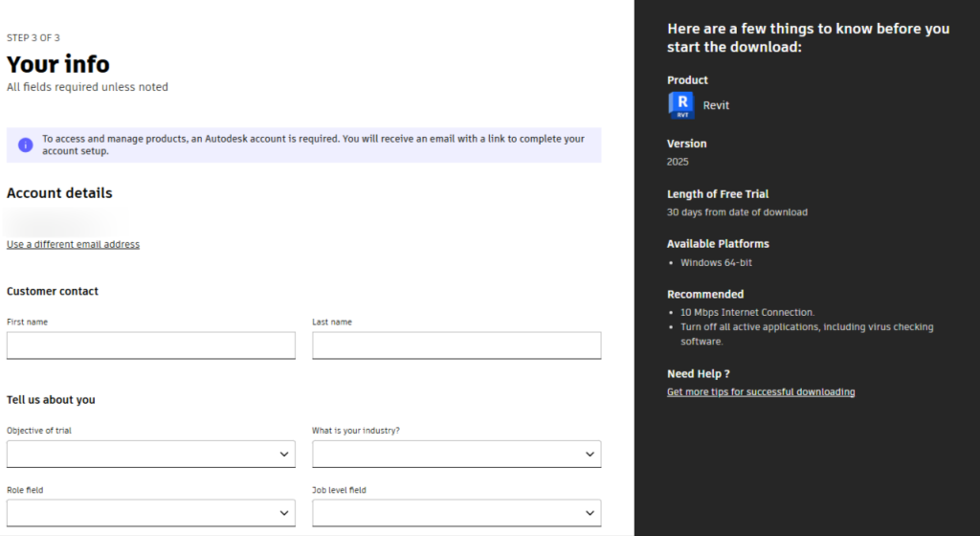Image resolution: width=980 pixels, height=536 pixels.
Task: Click the Length of Free Trial heading
Action: tap(718, 193)
